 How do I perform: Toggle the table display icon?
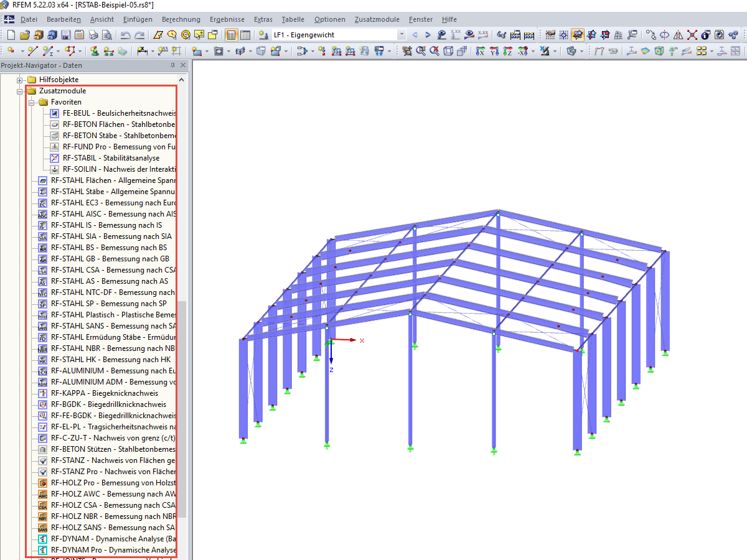[245, 35]
